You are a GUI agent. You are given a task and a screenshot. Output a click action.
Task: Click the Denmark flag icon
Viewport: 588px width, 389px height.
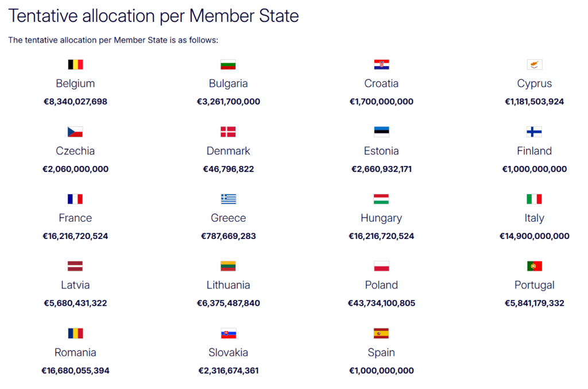(x=228, y=132)
